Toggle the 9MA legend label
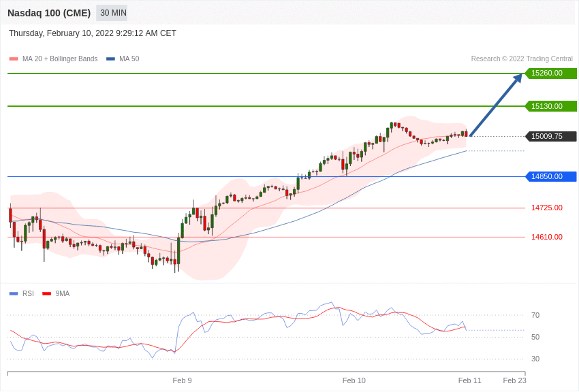Screen dimensions: 579x392 63,294
